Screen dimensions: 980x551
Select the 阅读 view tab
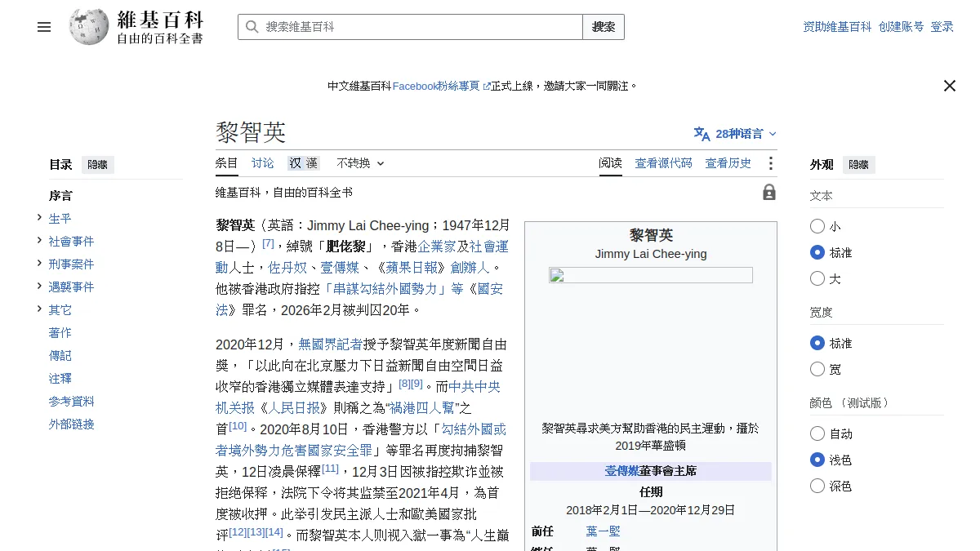click(x=611, y=163)
